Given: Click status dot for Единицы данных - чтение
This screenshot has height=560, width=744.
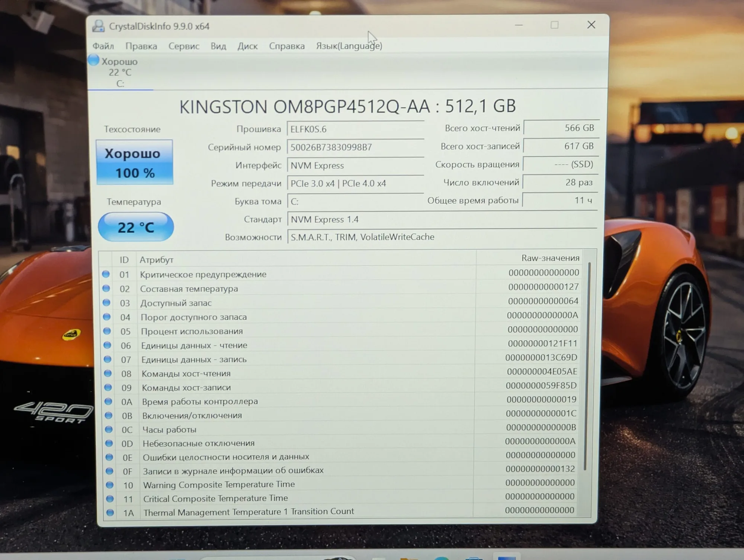Looking at the screenshot, I should click(x=107, y=345).
